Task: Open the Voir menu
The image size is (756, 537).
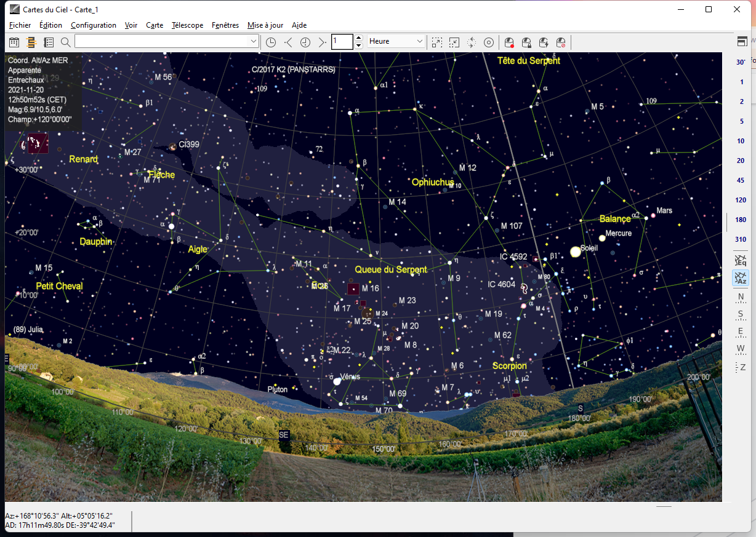Action: pos(131,25)
